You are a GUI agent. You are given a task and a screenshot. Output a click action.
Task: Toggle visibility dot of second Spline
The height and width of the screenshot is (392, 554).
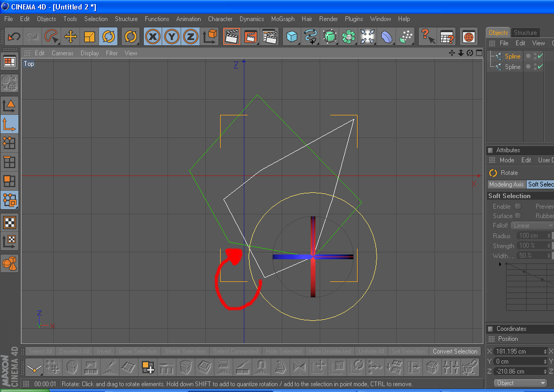(x=528, y=66)
